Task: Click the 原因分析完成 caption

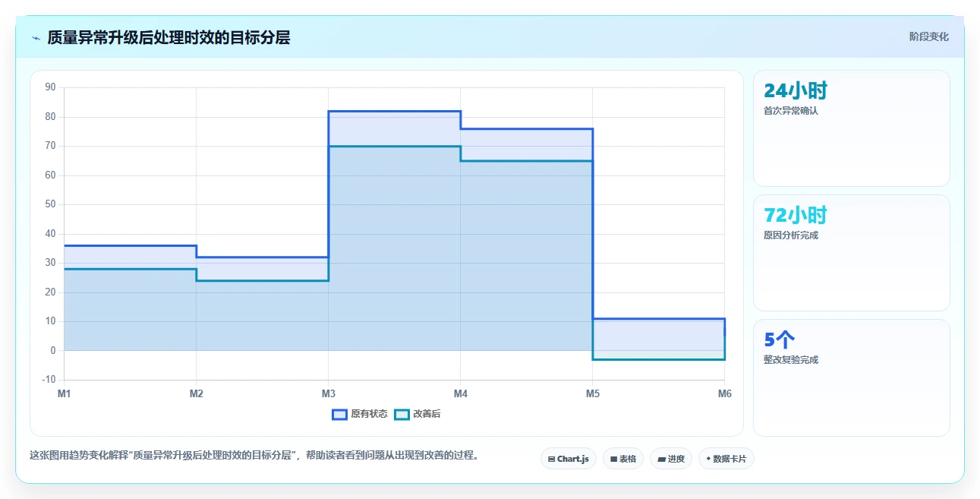Action: (x=791, y=235)
